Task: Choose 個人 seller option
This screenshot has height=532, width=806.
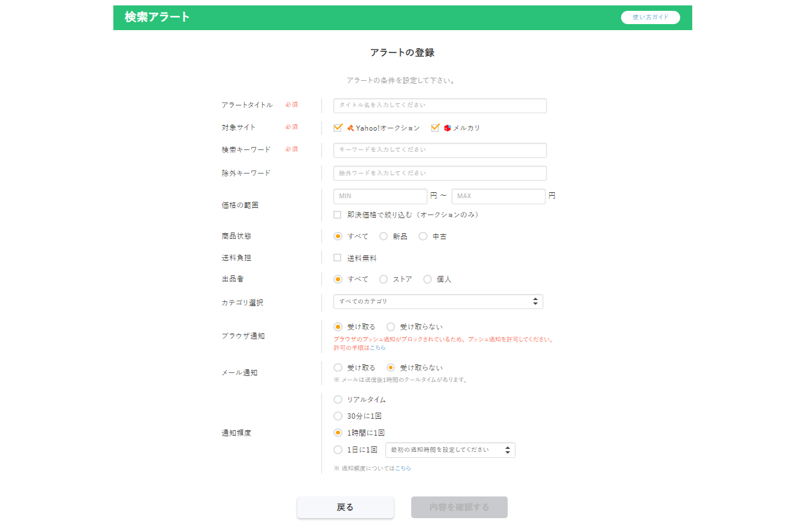Action: coord(428,279)
